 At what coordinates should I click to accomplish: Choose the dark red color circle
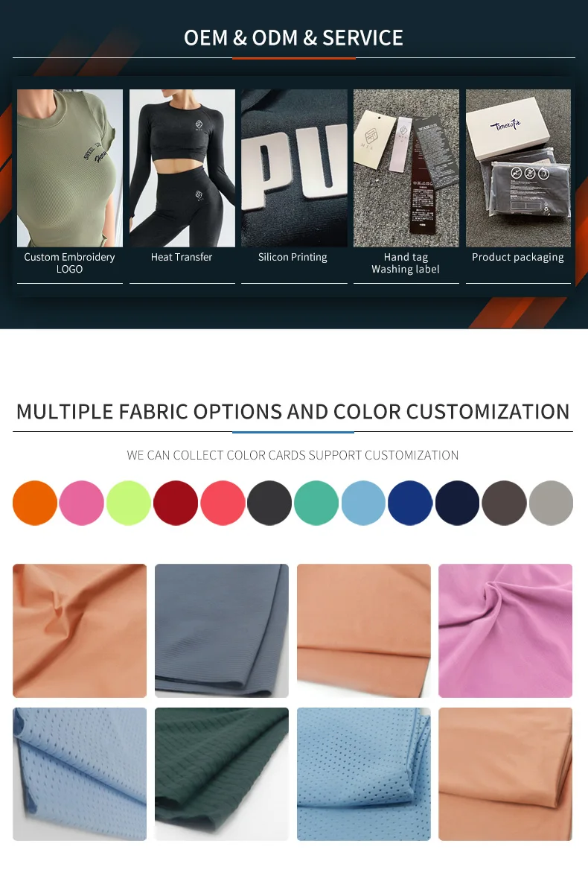tap(176, 503)
